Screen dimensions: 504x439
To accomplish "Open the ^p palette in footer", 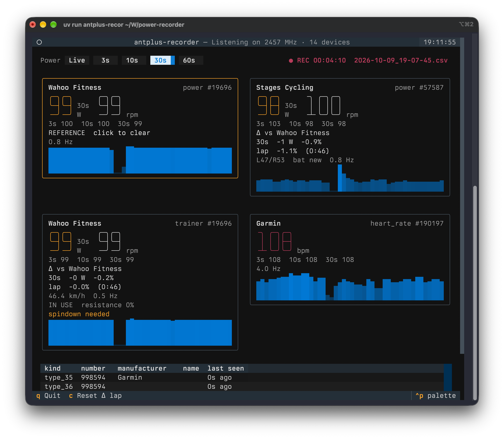I will tap(435, 395).
